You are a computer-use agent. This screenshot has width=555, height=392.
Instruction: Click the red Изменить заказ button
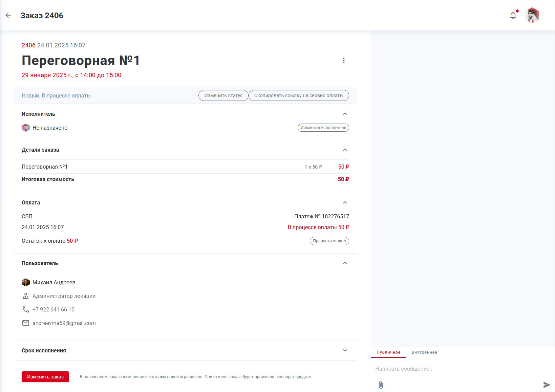(45, 377)
